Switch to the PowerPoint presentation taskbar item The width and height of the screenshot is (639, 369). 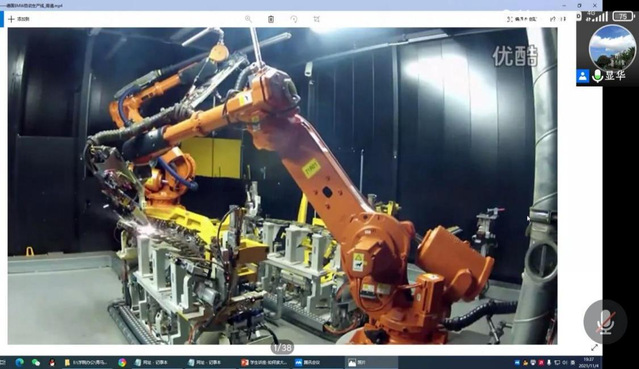click(264, 362)
